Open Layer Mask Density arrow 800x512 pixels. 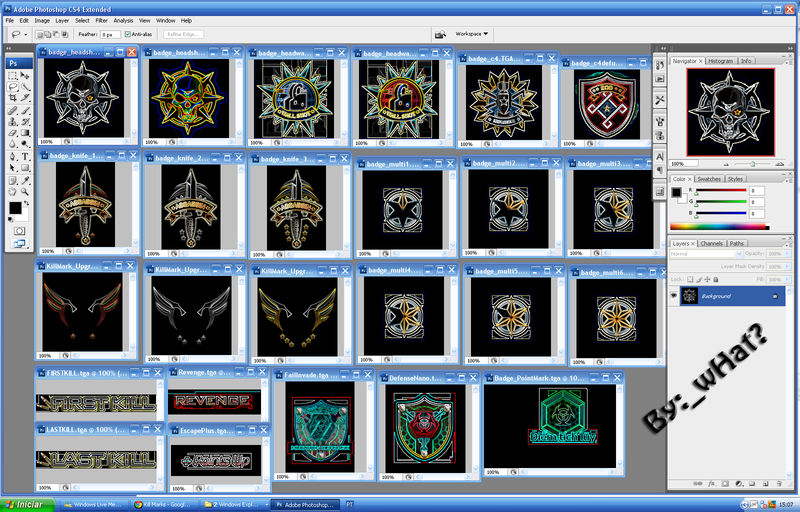(x=786, y=266)
